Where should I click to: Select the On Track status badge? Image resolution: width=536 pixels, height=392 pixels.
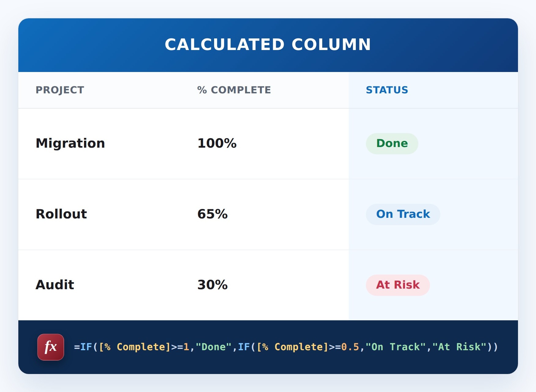[403, 214]
